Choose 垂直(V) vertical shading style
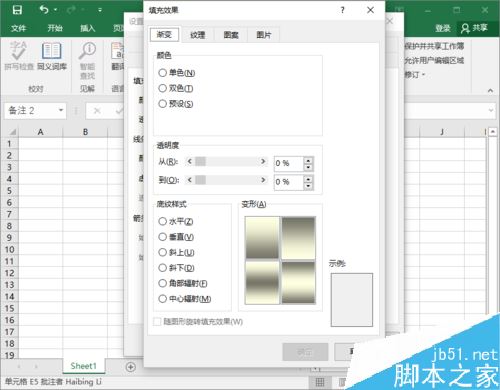The width and height of the screenshot is (500, 390). [162, 237]
